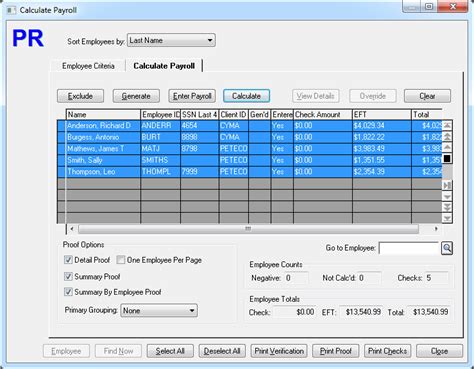Click the SMITHS employee ID cell
Viewport: 474px width, 369px height.
(x=161, y=160)
